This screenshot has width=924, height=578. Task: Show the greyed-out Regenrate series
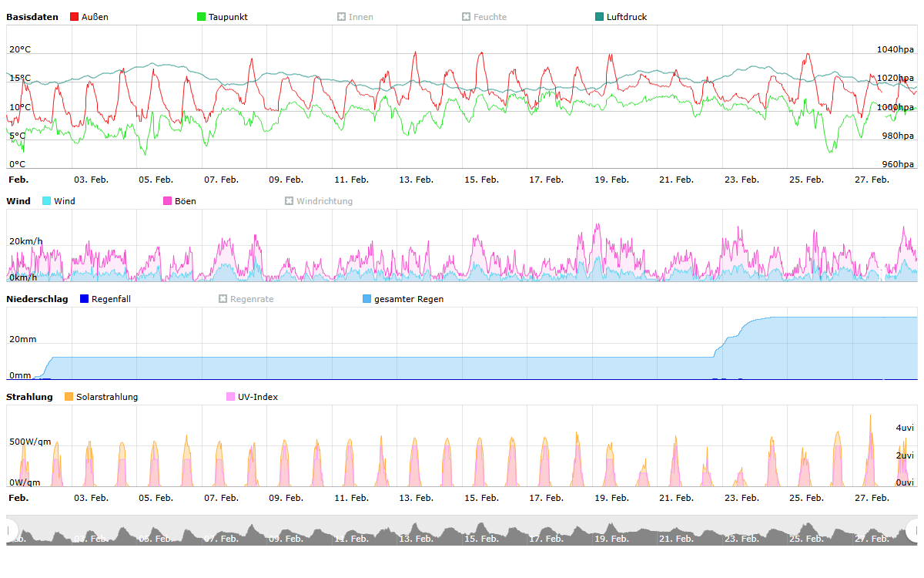[223, 299]
